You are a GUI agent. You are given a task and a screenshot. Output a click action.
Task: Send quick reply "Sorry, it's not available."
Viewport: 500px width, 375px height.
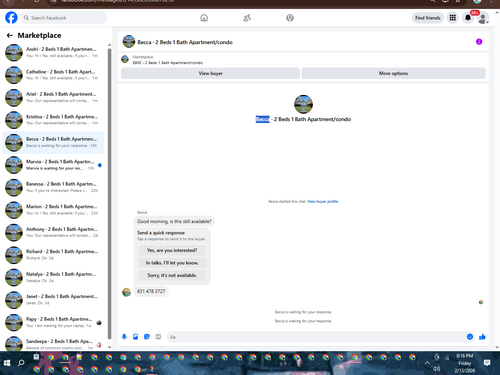pos(172,275)
